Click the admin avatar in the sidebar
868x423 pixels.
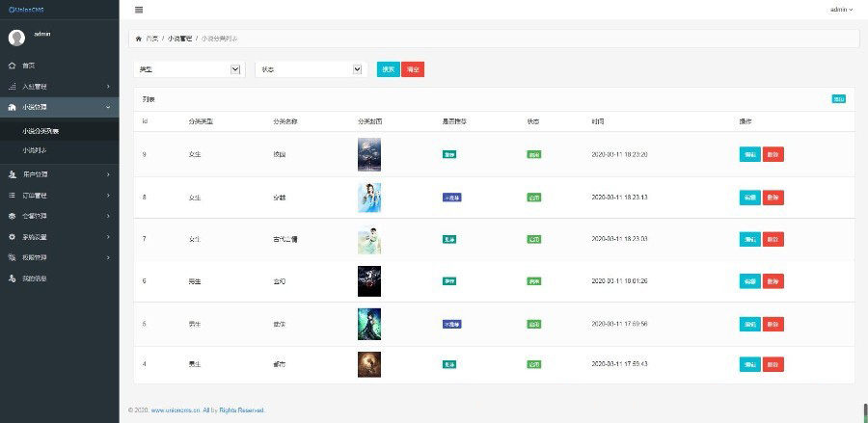tap(16, 38)
